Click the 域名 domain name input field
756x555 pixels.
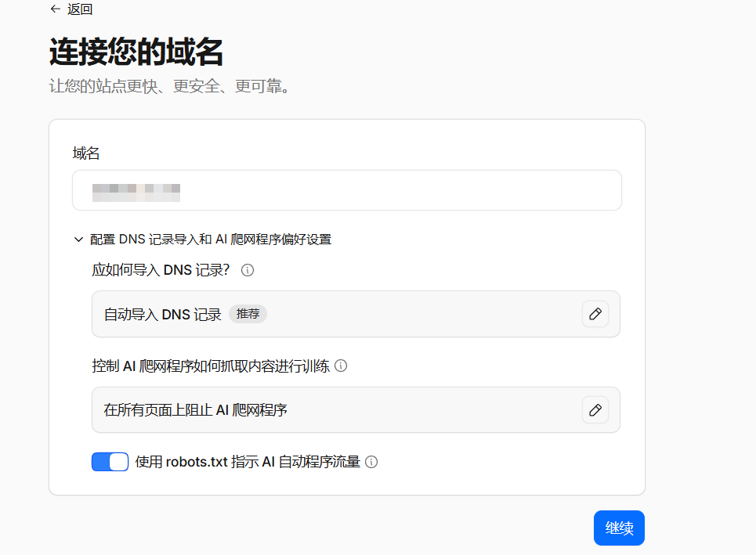tap(346, 190)
